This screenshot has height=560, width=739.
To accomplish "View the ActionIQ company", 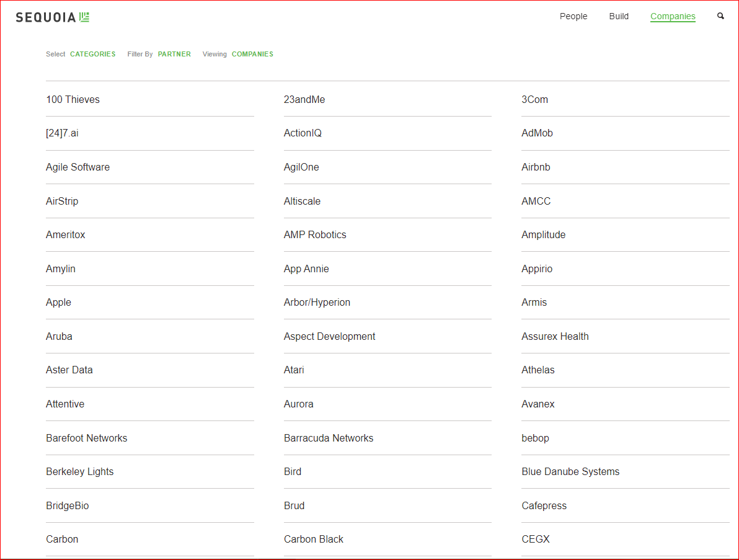I will click(303, 133).
